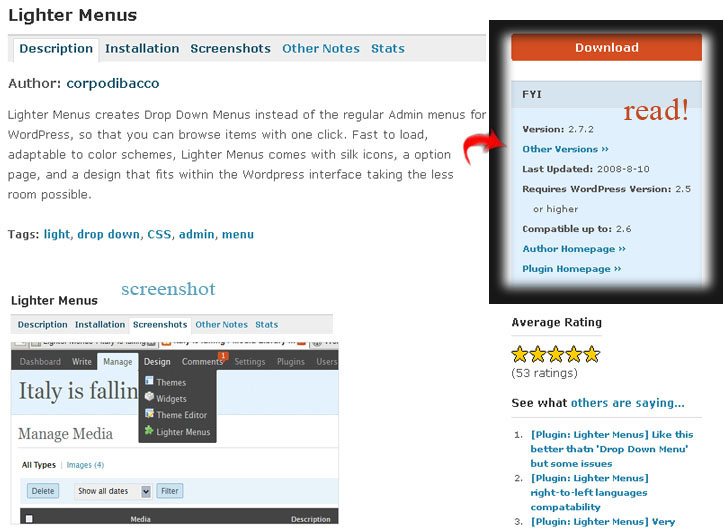724x528 pixels.
Task: Open Dashboard in the admin menu bar
Action: (x=40, y=362)
